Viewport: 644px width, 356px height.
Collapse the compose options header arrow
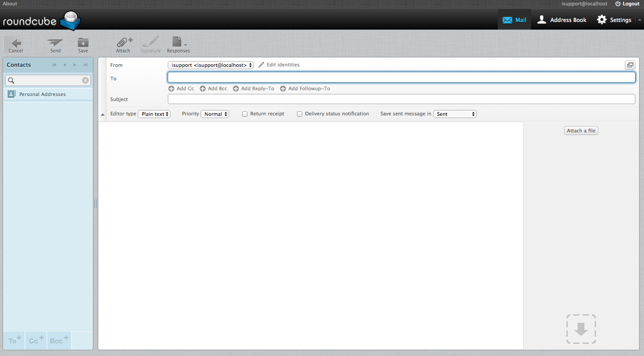click(103, 114)
